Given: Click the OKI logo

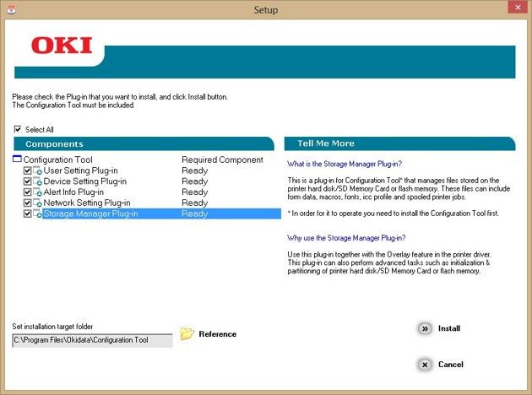Looking at the screenshot, I should point(62,46).
